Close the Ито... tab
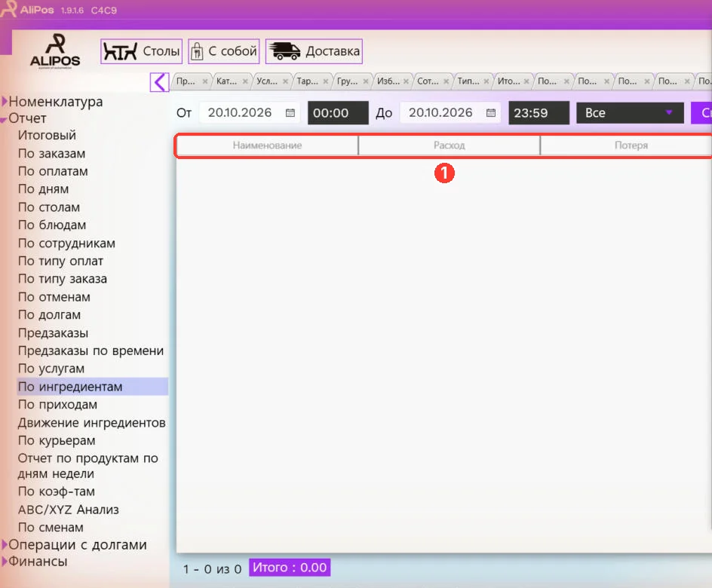The height and width of the screenshot is (588, 712). click(526, 81)
